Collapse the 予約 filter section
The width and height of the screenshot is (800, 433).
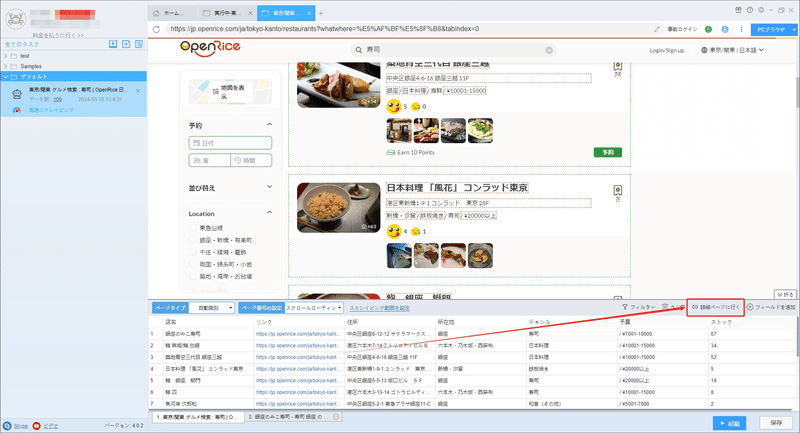click(269, 124)
